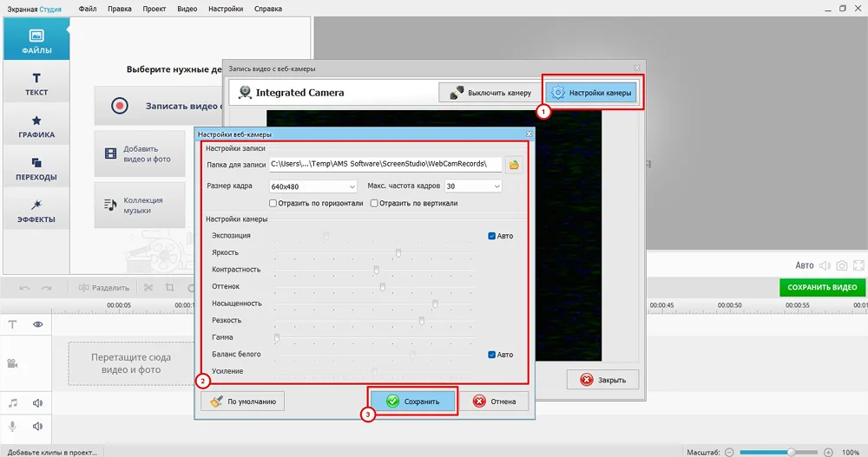The image size is (868, 457).
Task: Open the Видео menu
Action: point(187,8)
